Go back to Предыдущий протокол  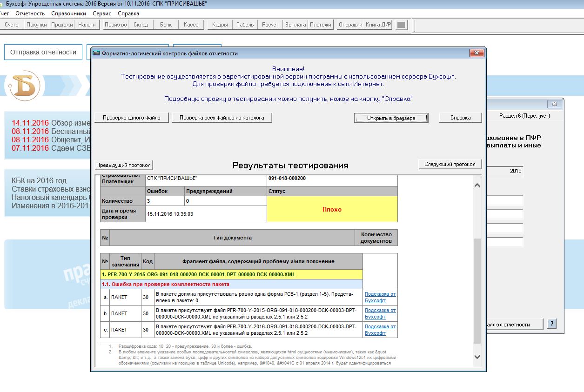point(123,165)
